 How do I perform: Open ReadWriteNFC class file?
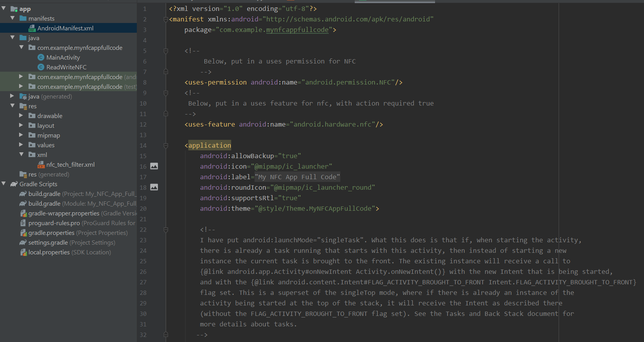coord(66,67)
